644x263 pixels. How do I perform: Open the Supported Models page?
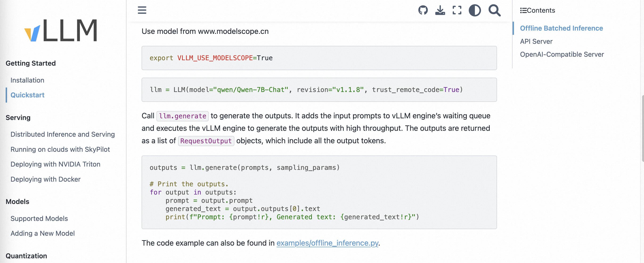[x=39, y=219]
